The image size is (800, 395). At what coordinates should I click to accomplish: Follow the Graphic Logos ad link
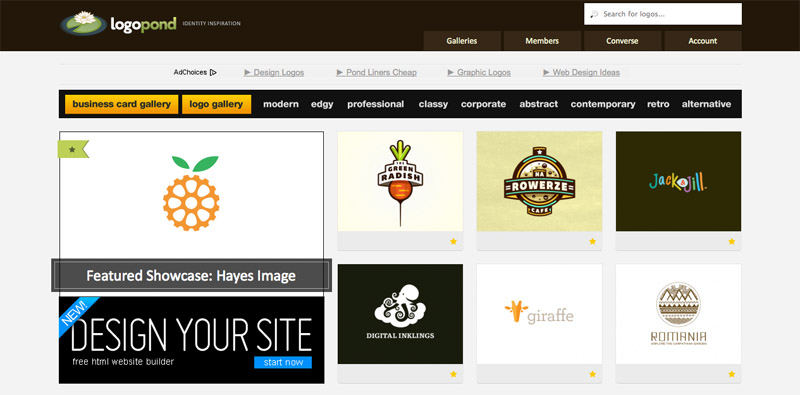(x=479, y=72)
